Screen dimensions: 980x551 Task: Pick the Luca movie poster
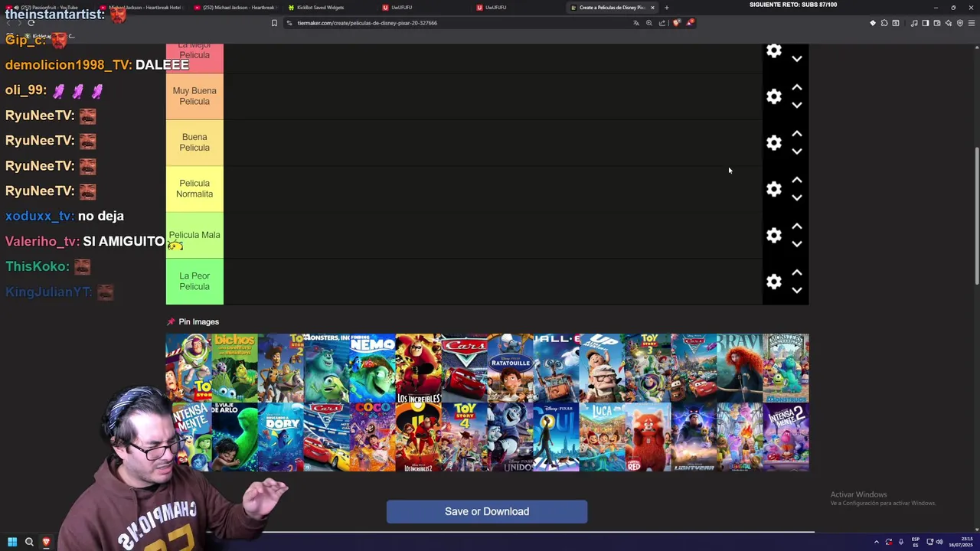[x=603, y=437]
